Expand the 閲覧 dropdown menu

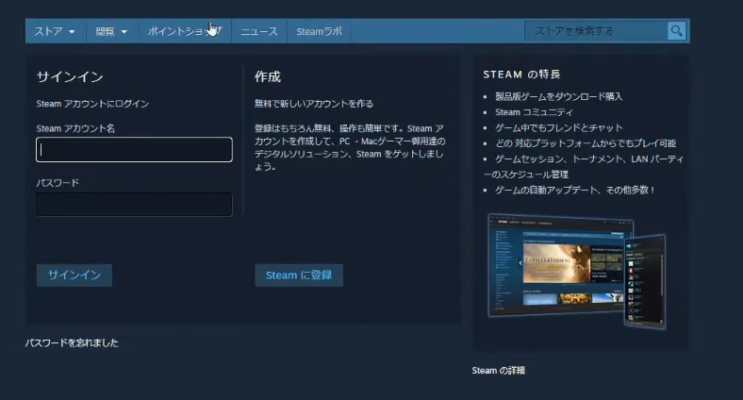coord(111,31)
